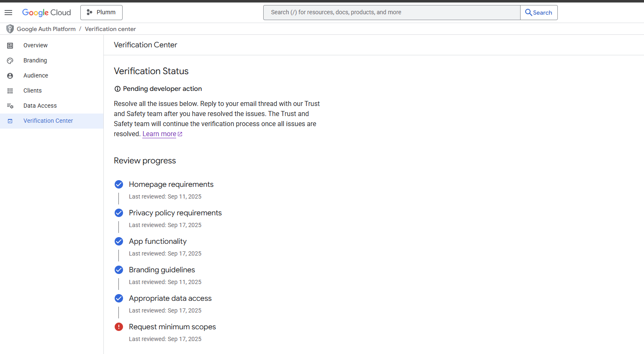Click the red error icon for minimum scopes

pos(119,327)
